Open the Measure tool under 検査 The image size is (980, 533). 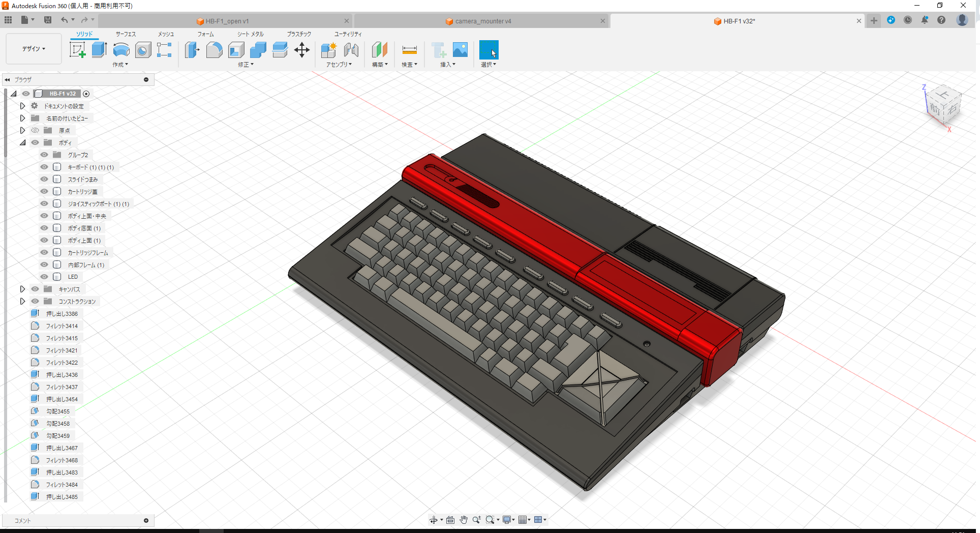pyautogui.click(x=409, y=50)
